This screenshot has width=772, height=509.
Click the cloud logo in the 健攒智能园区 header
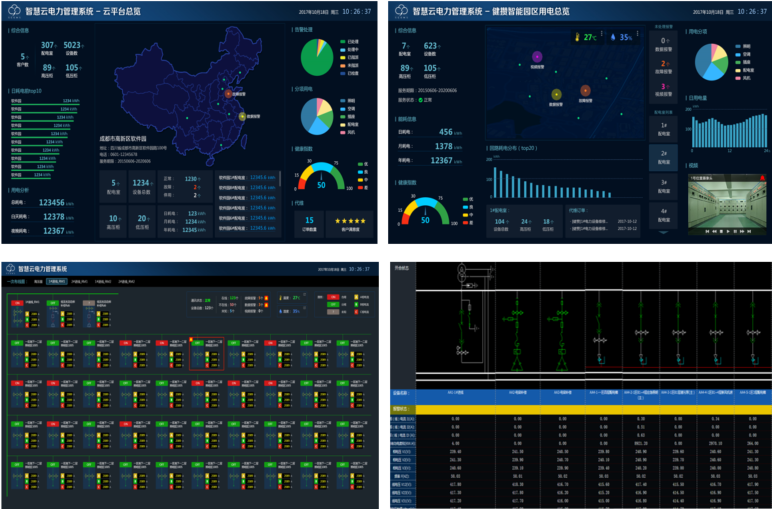[x=401, y=11]
